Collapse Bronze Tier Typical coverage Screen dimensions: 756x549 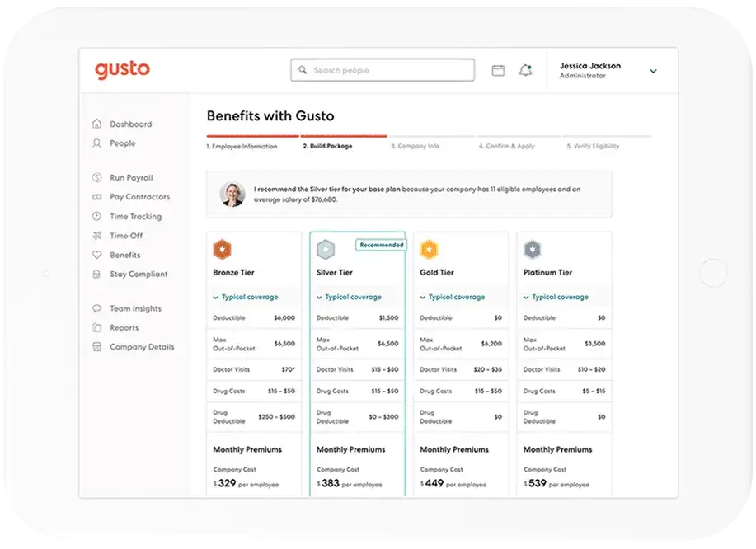point(246,297)
